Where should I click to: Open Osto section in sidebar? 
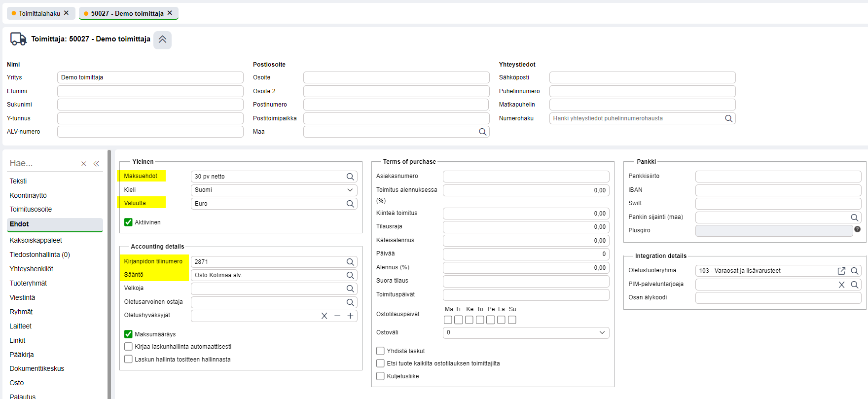pos(17,383)
